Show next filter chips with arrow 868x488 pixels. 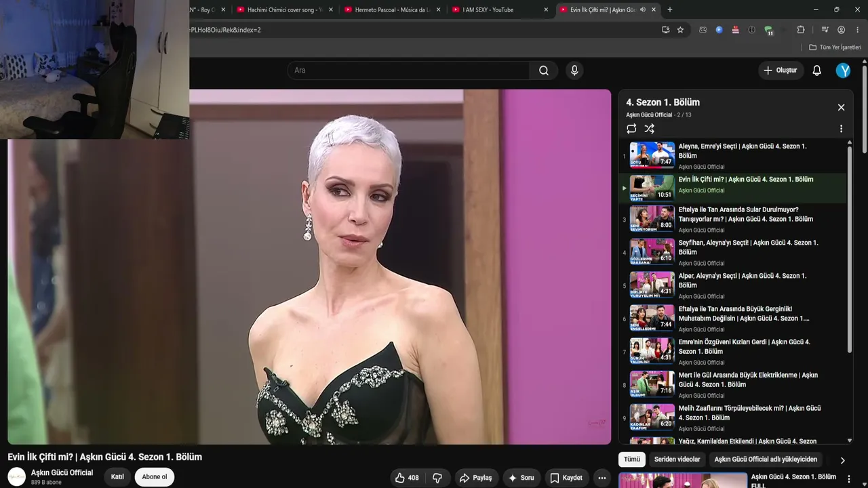pos(842,460)
